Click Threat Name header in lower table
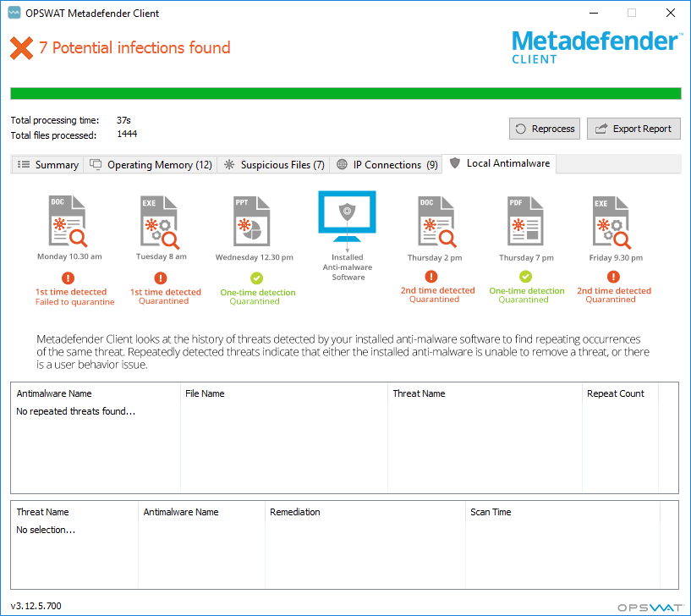The width and height of the screenshot is (691, 616). click(x=74, y=512)
